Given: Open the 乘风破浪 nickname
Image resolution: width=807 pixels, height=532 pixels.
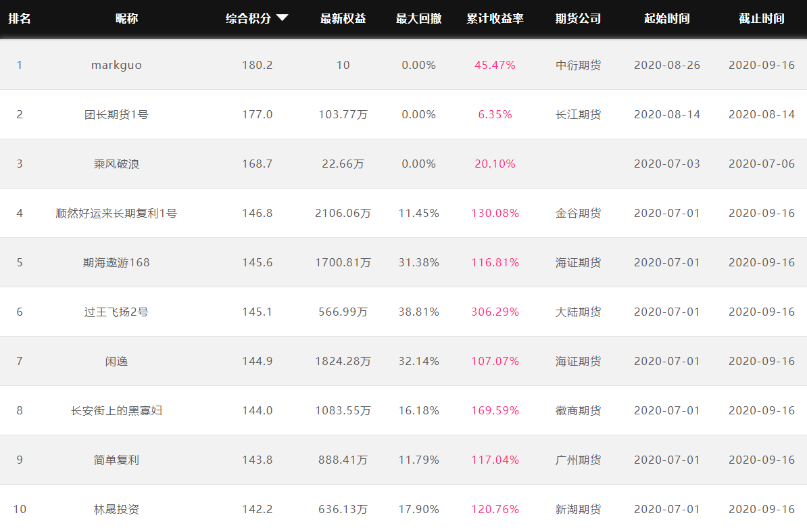Looking at the screenshot, I should [x=116, y=164].
